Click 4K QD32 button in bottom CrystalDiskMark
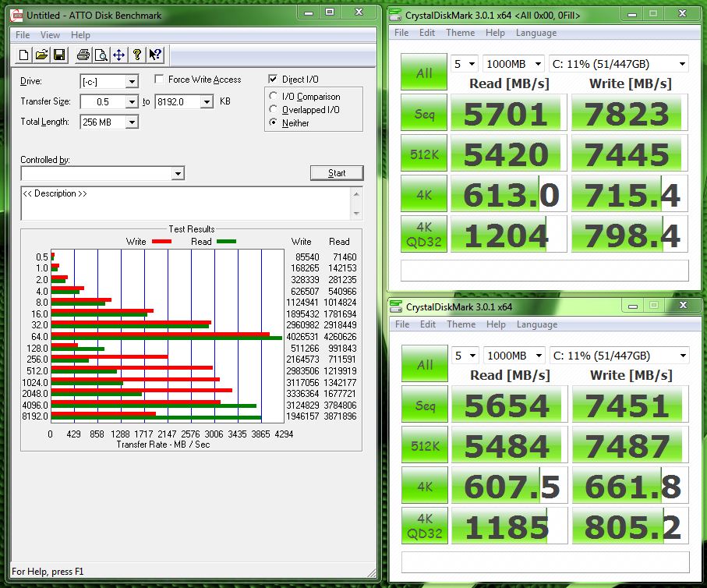This screenshot has width=707, height=588. 425,526
